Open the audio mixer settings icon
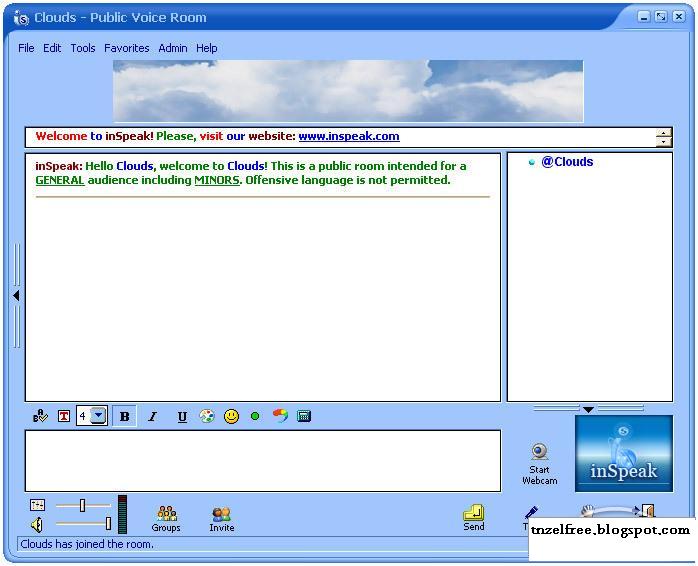The height and width of the screenshot is (566, 698). pyautogui.click(x=37, y=505)
